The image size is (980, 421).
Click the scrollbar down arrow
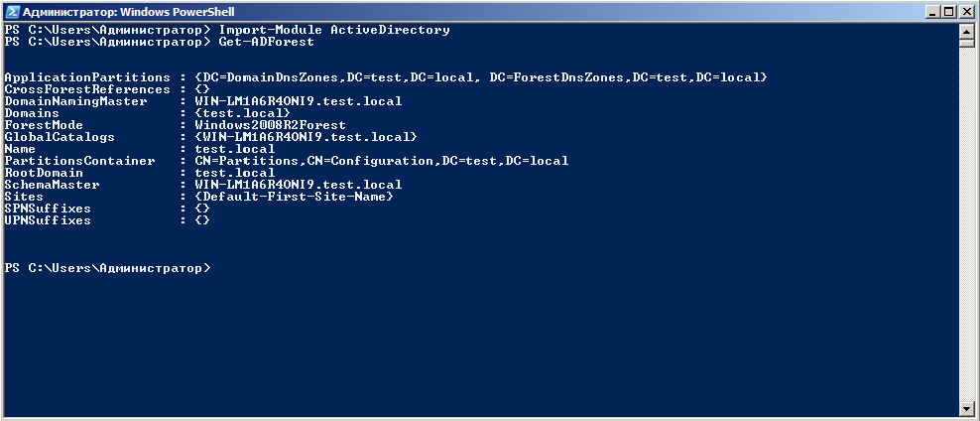(967, 407)
